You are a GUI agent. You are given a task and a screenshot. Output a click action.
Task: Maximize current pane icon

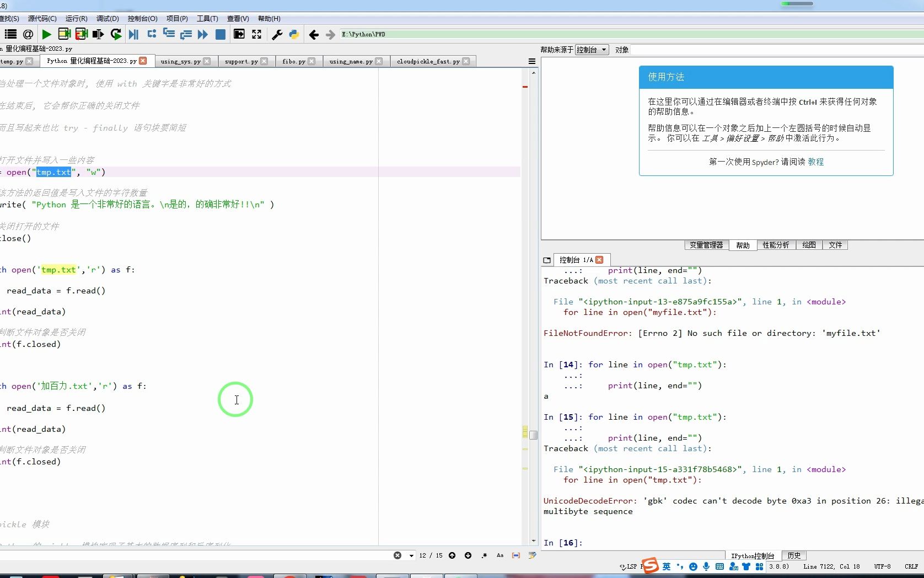239,34
